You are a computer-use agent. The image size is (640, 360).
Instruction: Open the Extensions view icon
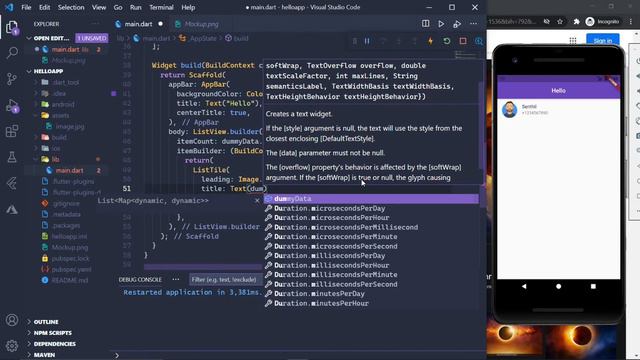tap(12, 131)
